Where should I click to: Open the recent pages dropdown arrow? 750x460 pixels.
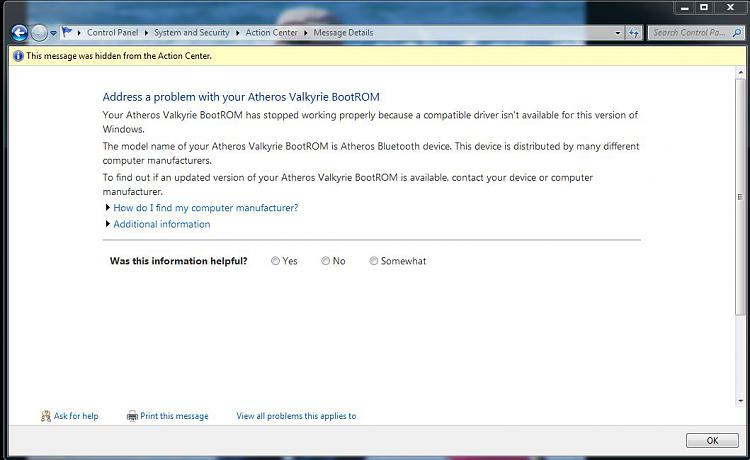pyautogui.click(x=53, y=33)
